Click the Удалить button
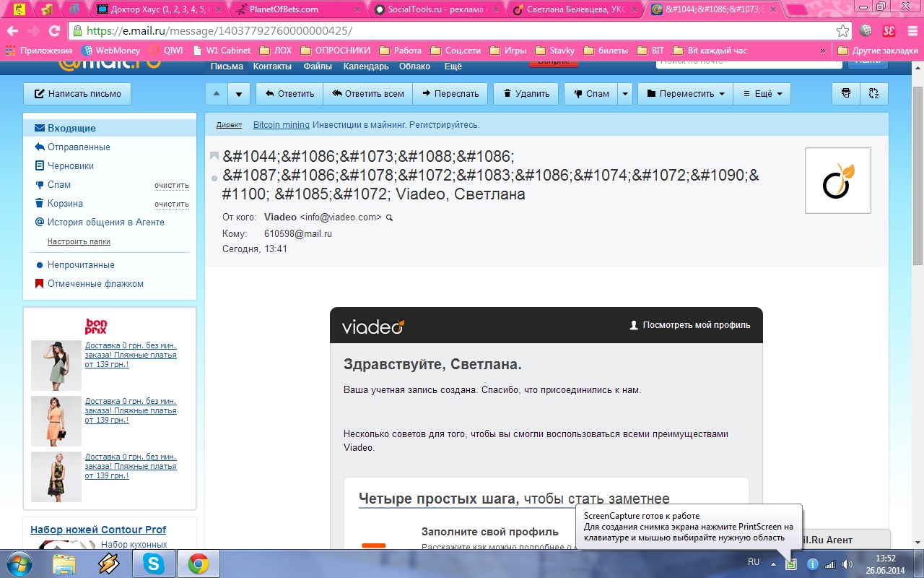This screenshot has width=924, height=578. click(x=526, y=94)
